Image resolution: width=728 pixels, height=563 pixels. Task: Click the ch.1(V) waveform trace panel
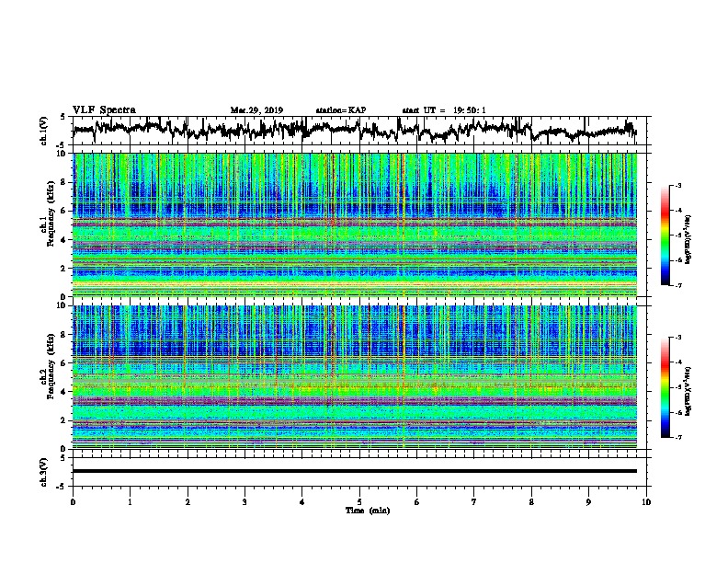358,131
